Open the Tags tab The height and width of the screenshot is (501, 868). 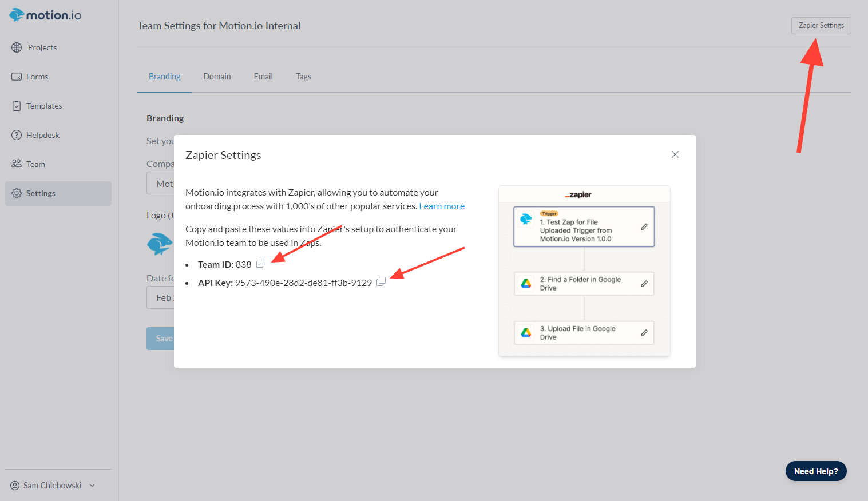303,77
